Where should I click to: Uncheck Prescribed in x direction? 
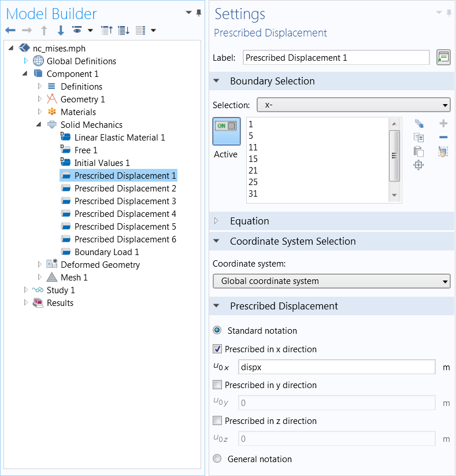[217, 349]
